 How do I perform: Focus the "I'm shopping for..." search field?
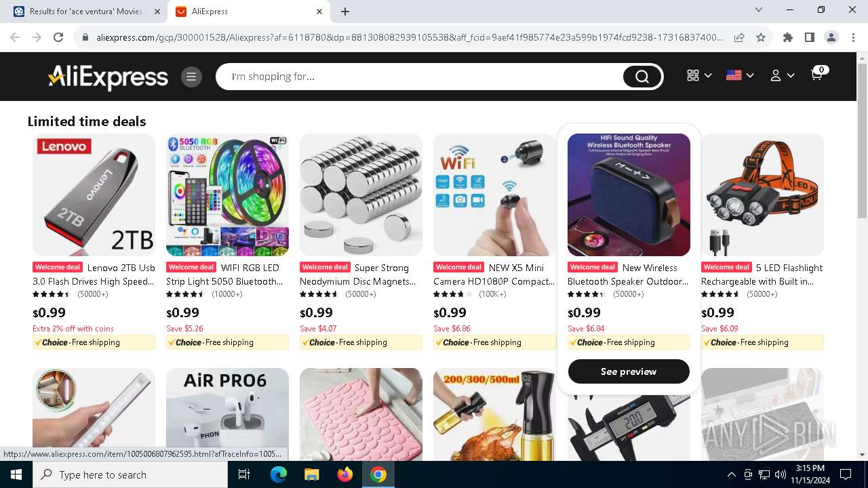tap(425, 77)
